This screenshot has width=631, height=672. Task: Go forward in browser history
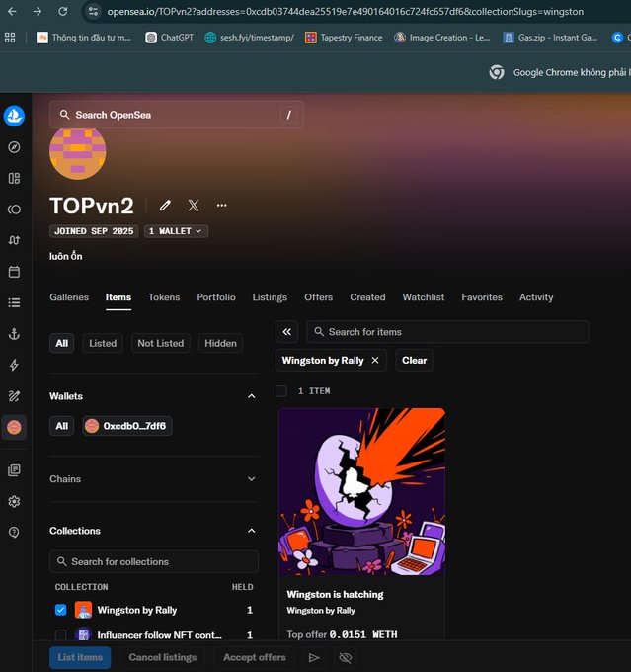point(38,12)
